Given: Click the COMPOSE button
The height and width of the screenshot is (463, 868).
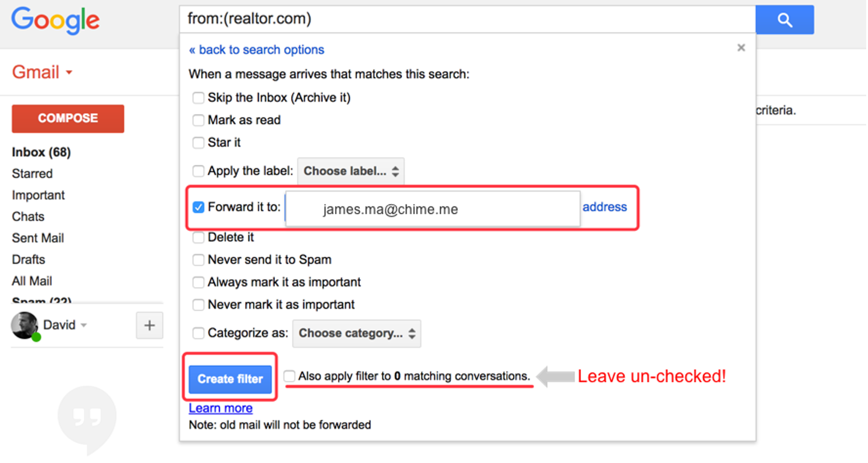Looking at the screenshot, I should tap(68, 119).
